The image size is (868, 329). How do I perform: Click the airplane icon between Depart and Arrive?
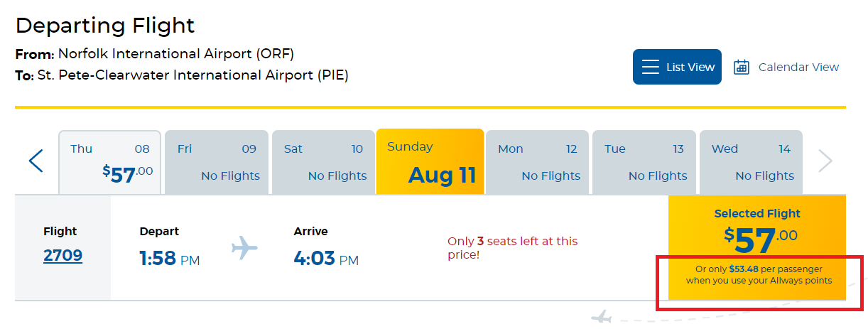[245, 248]
